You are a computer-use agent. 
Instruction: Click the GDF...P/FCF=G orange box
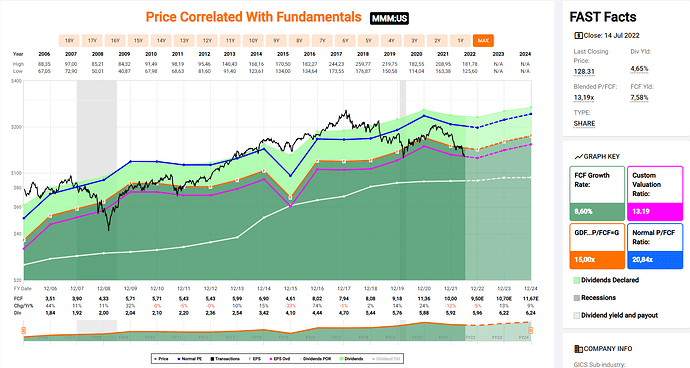click(x=597, y=246)
